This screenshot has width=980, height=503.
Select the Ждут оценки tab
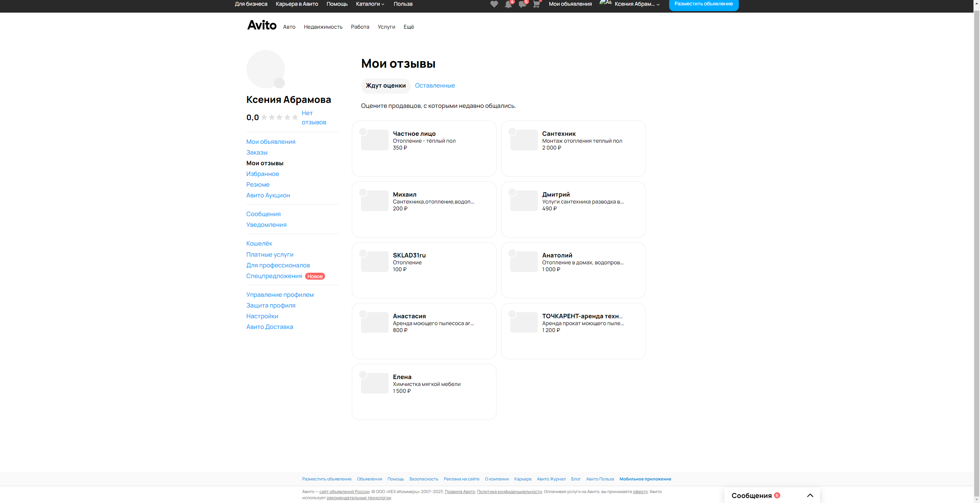pos(385,86)
